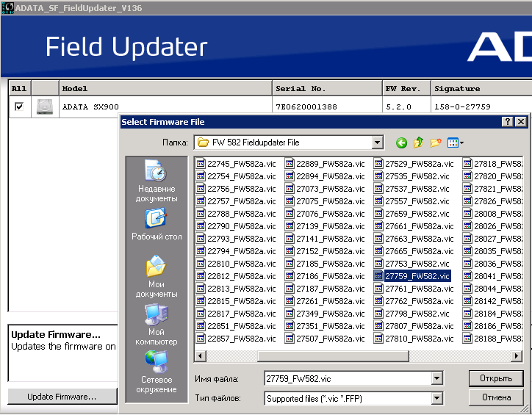
Task: Select file 27659_FW582.vic
Action: [411, 214]
